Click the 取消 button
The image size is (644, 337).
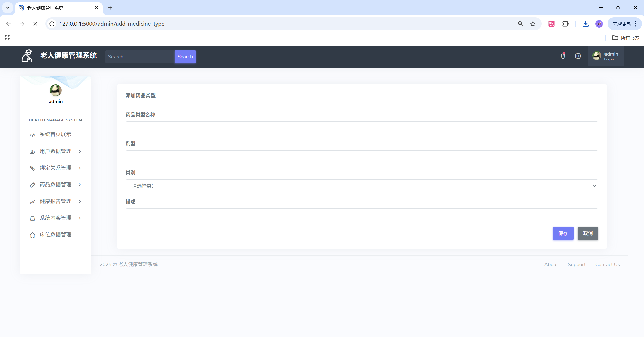pyautogui.click(x=588, y=233)
